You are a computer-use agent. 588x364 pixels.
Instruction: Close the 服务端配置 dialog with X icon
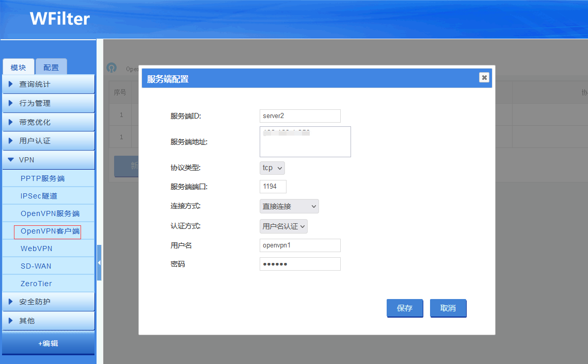[484, 77]
